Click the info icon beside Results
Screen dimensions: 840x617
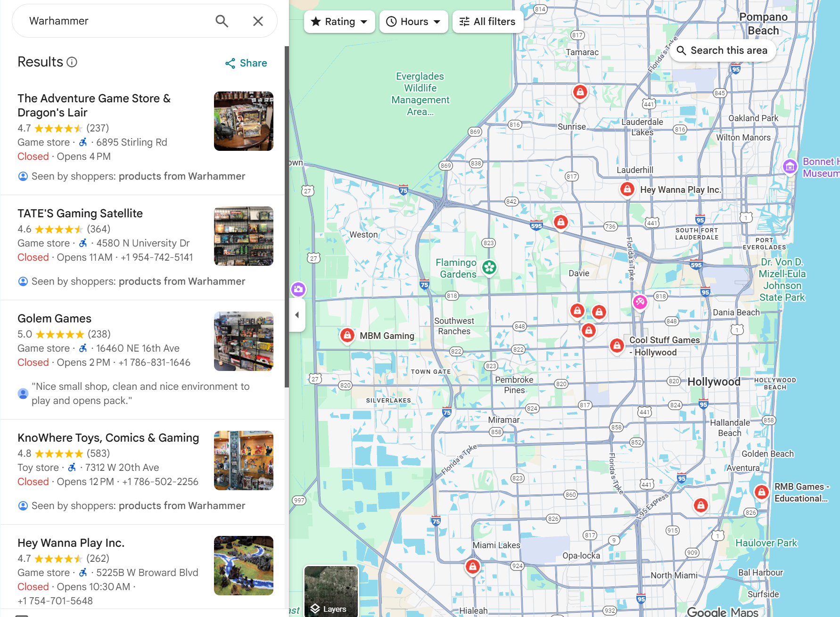(x=72, y=62)
